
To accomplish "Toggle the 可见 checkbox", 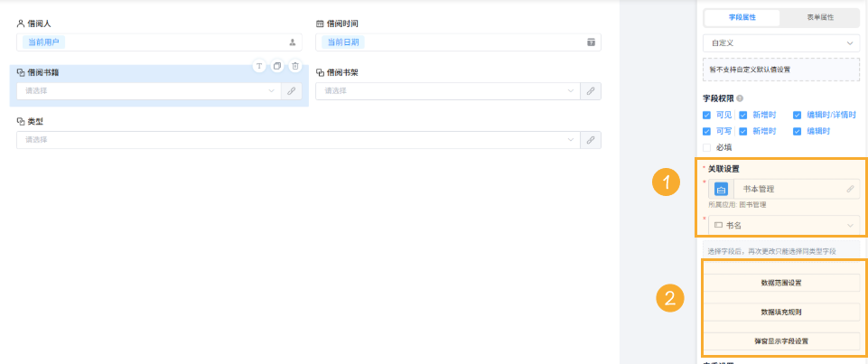I will coord(706,115).
